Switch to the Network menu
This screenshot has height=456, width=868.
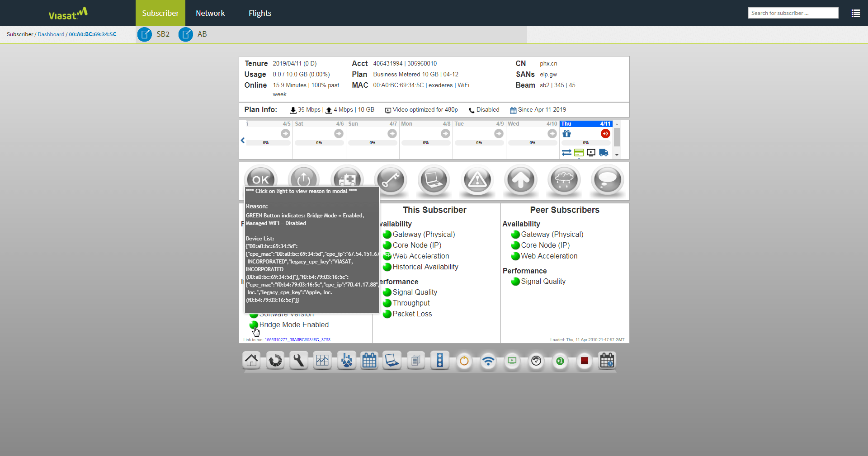210,13
